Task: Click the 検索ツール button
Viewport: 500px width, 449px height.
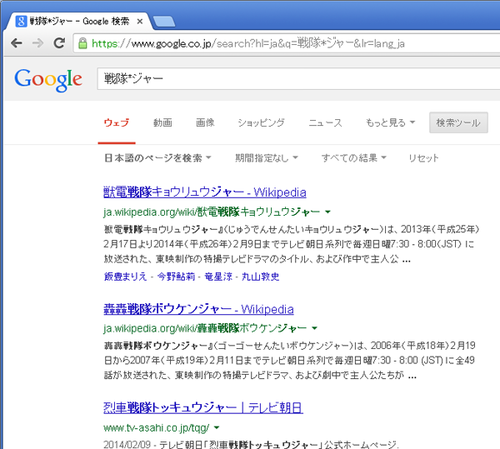Action: tap(458, 123)
